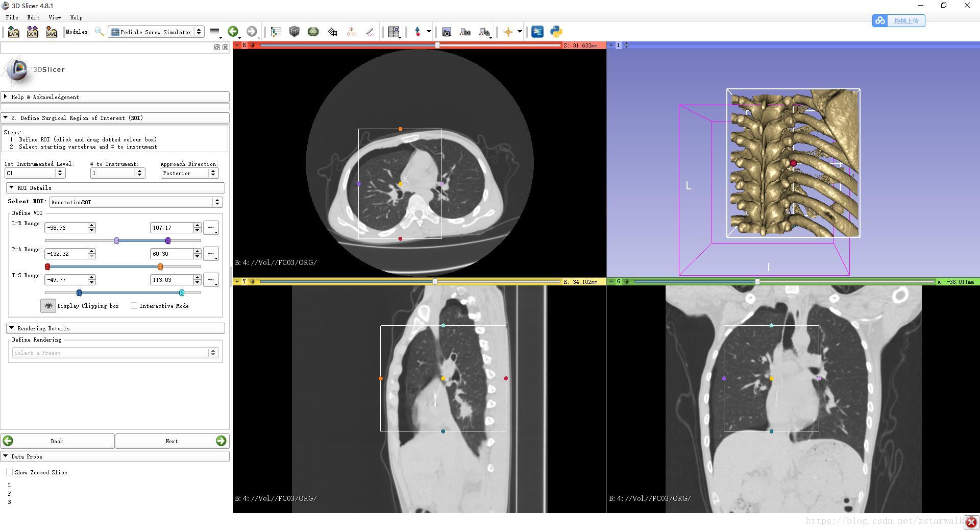Collapse the Data Probe section
The image size is (980, 531).
[x=115, y=456]
